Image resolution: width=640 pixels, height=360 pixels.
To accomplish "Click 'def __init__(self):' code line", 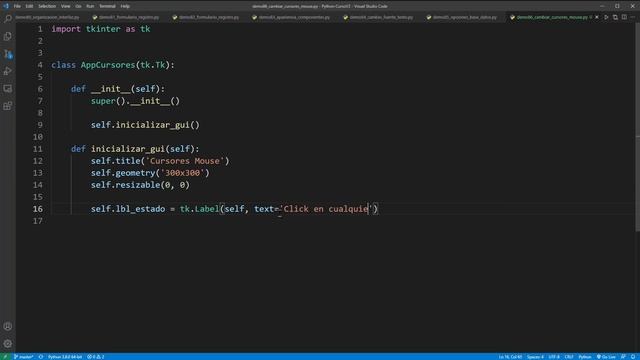I will pyautogui.click(x=118, y=89).
